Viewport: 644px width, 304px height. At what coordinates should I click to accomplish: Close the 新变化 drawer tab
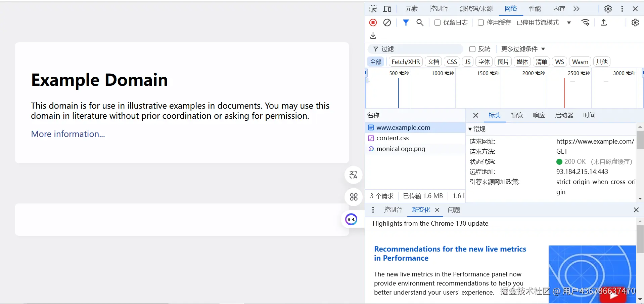pyautogui.click(x=437, y=210)
